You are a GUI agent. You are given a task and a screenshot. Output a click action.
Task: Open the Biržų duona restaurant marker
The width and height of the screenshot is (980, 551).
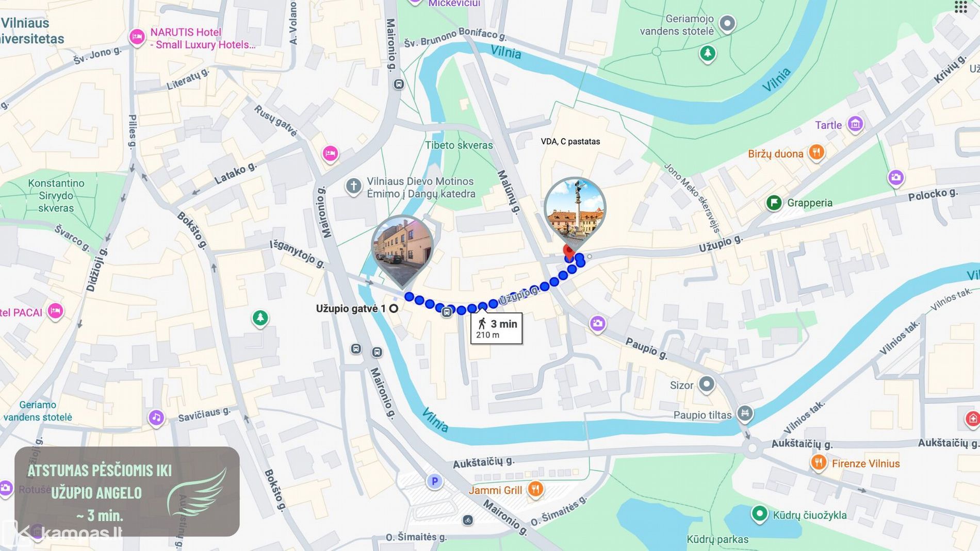816,153
